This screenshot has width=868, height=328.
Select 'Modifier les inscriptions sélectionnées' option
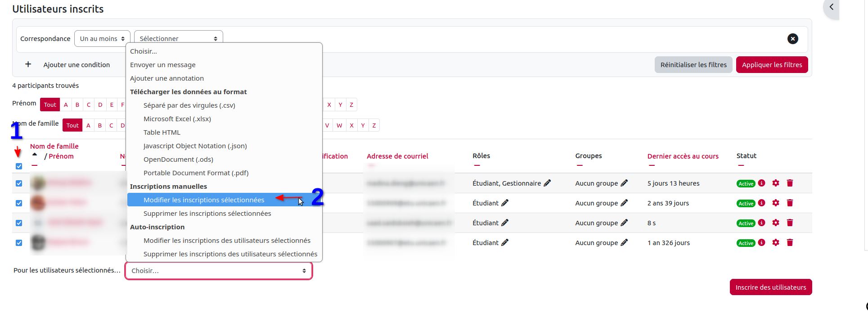point(204,200)
